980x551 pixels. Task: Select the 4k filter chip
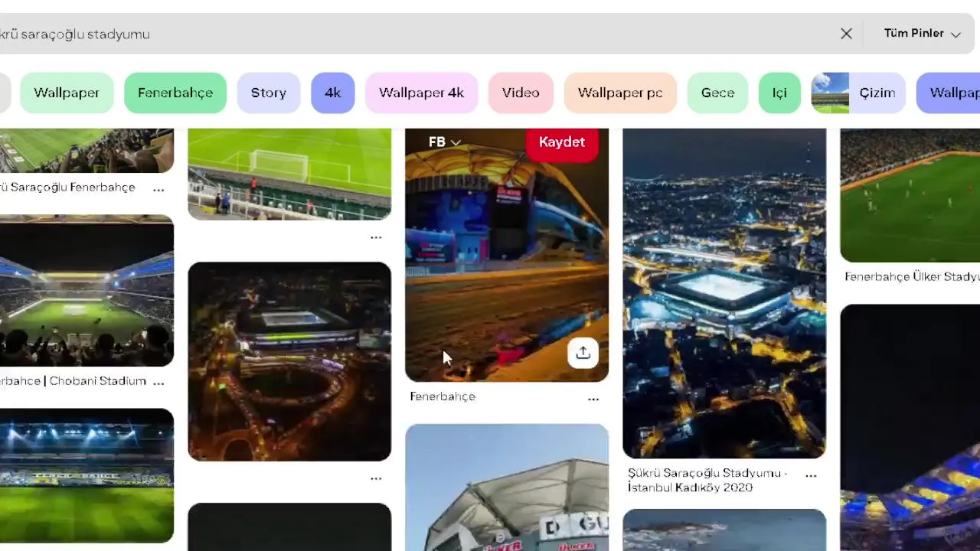pos(332,93)
